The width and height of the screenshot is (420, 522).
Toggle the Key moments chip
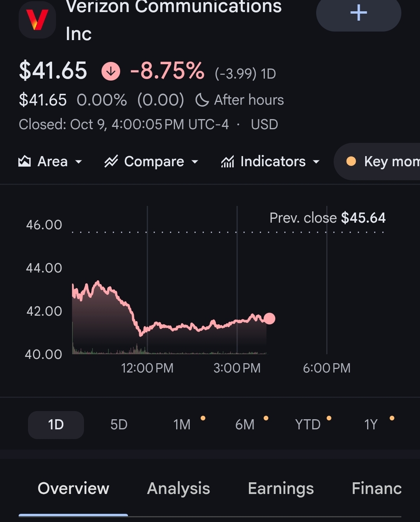click(x=377, y=161)
